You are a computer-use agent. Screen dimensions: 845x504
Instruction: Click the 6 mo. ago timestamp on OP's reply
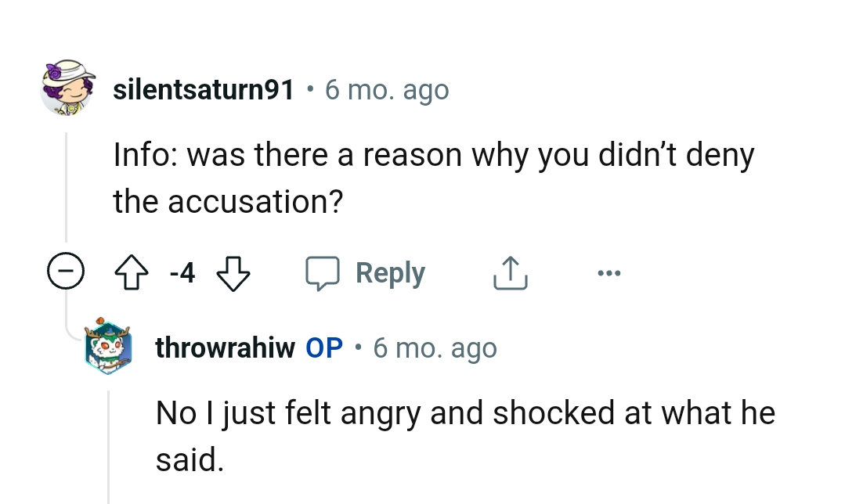[435, 347]
